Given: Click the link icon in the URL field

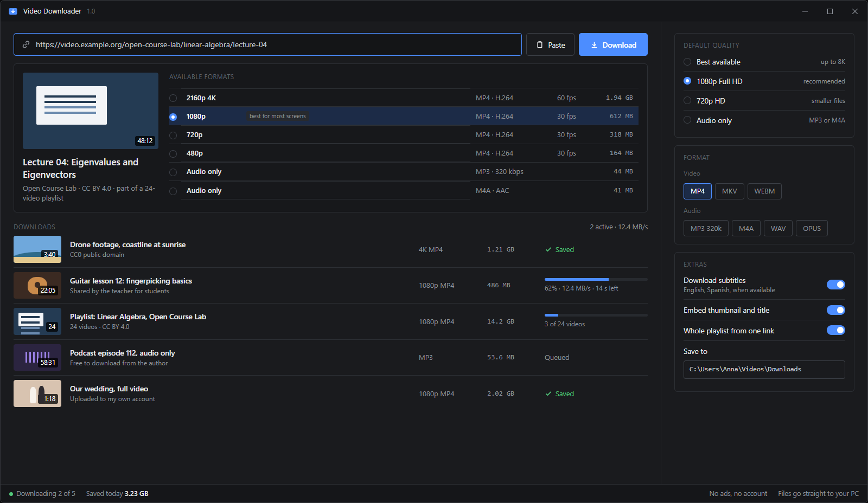Looking at the screenshot, I should click(26, 44).
